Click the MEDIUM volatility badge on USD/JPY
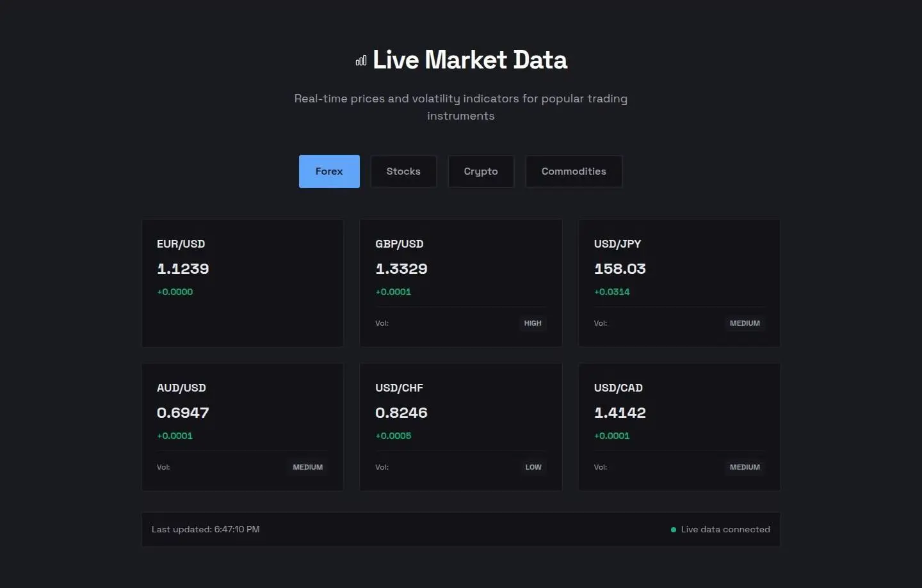The width and height of the screenshot is (922, 588). pos(745,323)
